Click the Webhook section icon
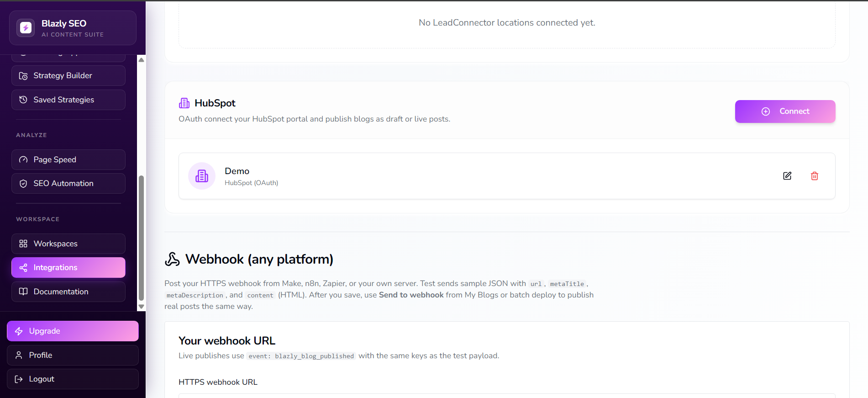 172,259
